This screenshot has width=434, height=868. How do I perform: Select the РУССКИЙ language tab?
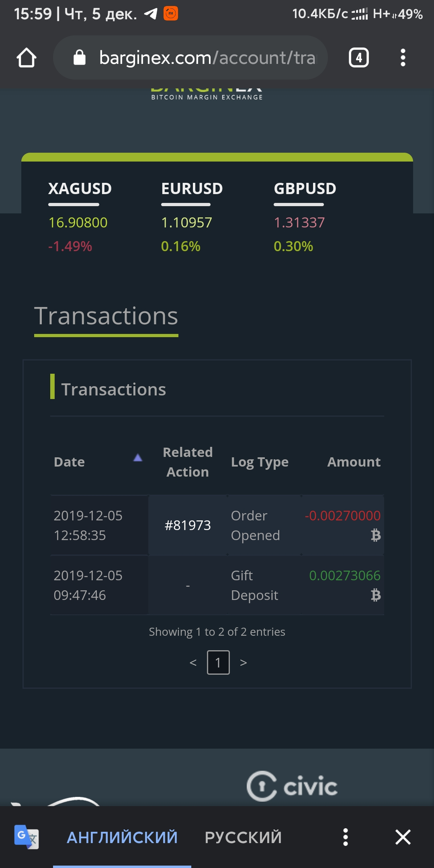point(243,837)
